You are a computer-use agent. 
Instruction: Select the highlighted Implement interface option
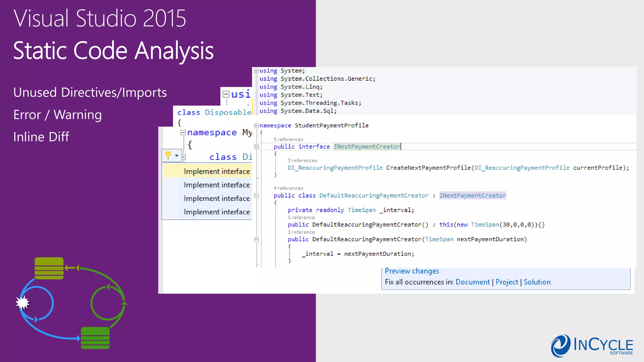208,171
